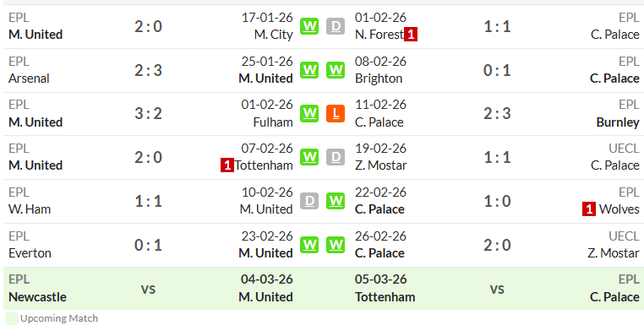Click the orange L badge for Burnley match
Viewport: 644px width, 336px height.
tap(336, 114)
